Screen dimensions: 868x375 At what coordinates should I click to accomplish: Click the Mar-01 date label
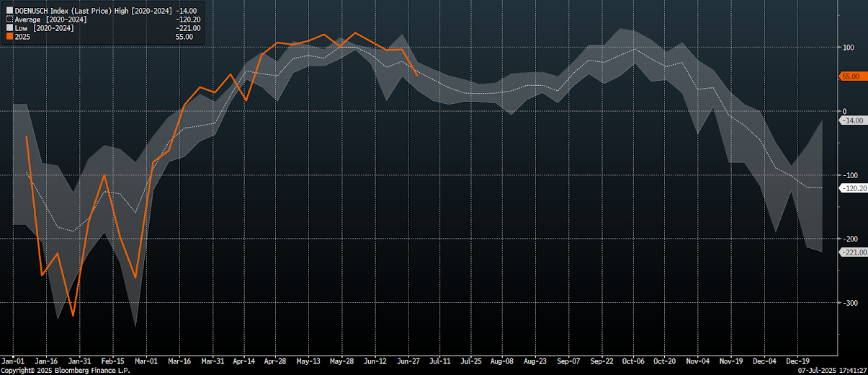146,361
